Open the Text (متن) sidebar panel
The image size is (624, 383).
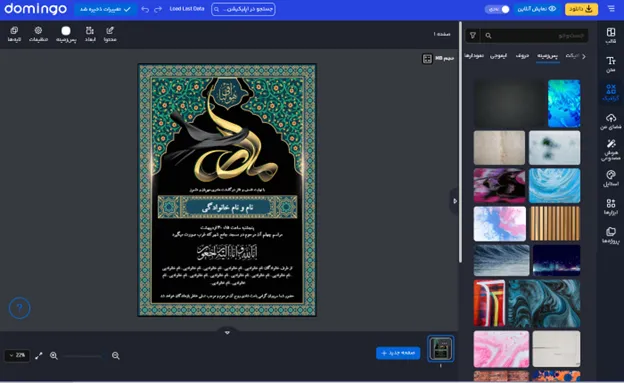611,64
